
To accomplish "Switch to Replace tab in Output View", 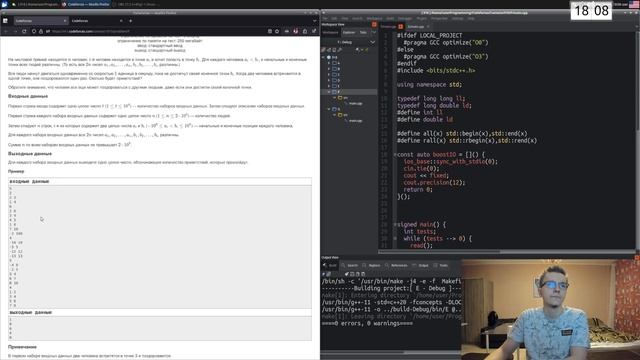I will 372,265.
